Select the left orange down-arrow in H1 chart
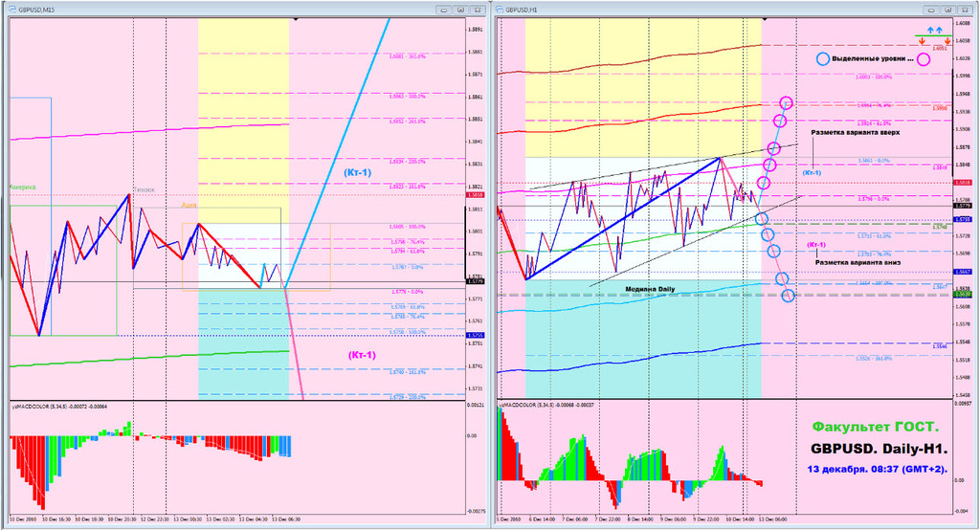This screenshot has height=530, width=980. 922,41
